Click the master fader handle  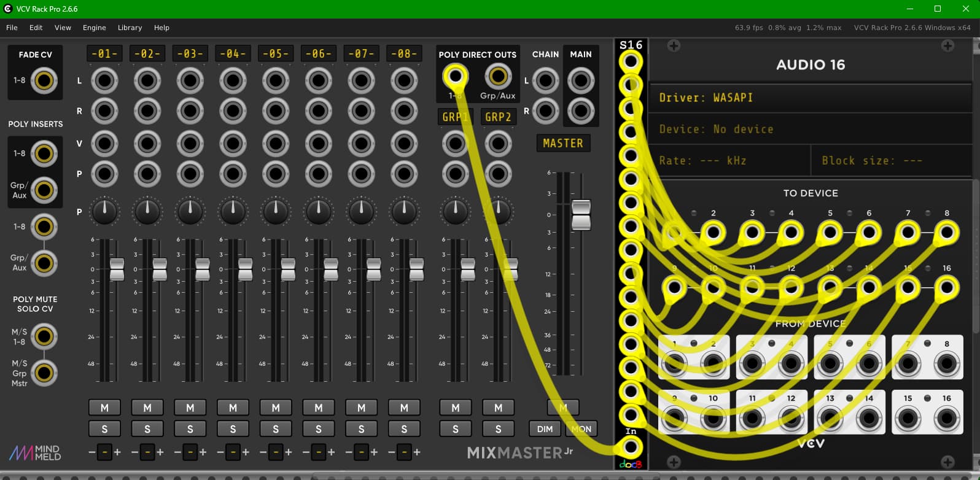coord(581,215)
